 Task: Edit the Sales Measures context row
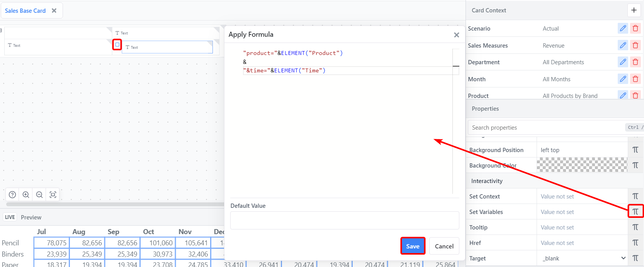623,45
